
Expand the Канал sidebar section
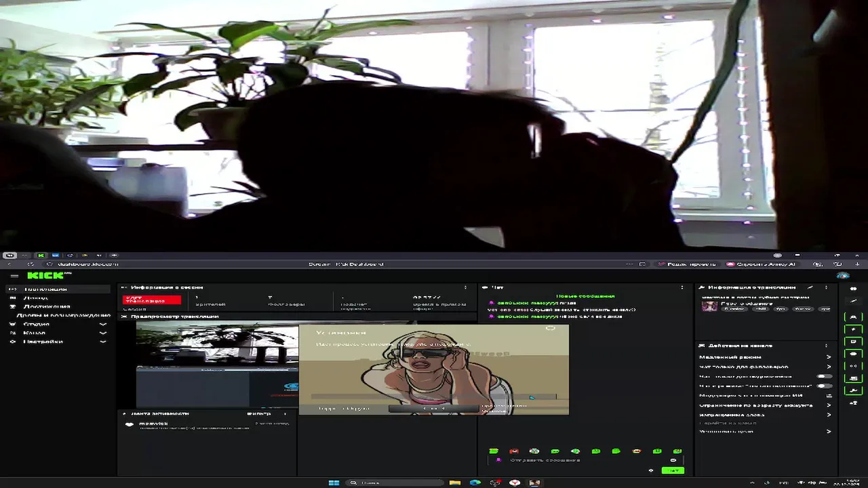[58, 333]
